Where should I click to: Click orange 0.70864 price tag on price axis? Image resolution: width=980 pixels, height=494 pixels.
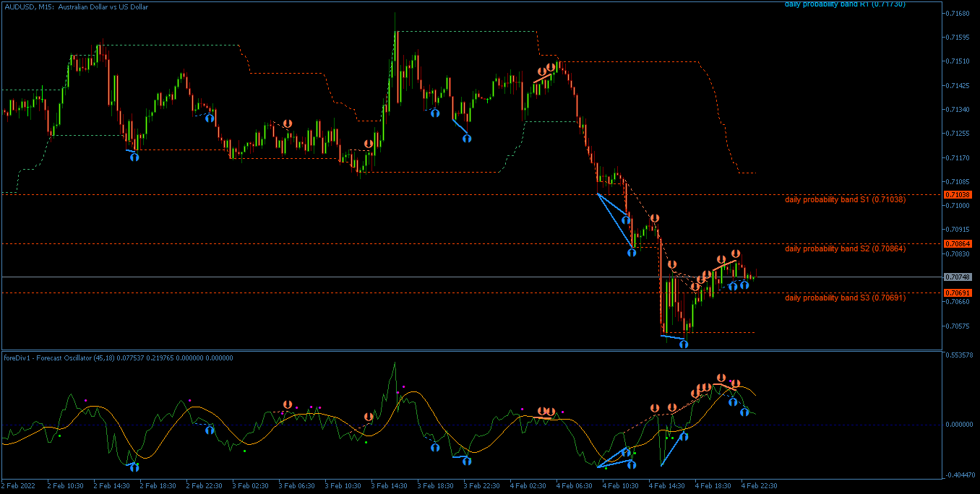click(958, 244)
